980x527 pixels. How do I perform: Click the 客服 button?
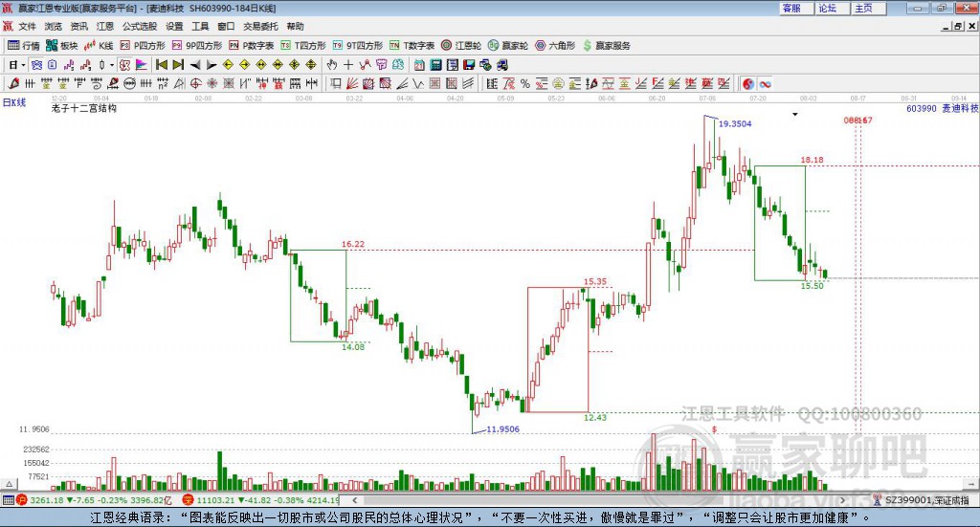[x=797, y=8]
